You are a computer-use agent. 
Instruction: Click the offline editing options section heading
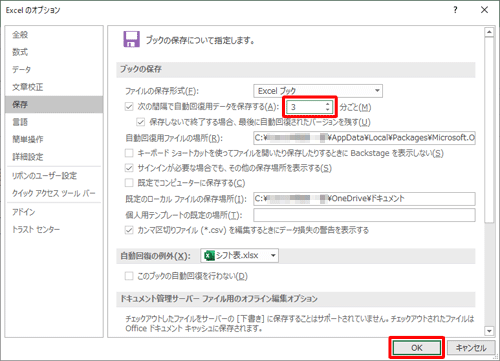pyautogui.click(x=219, y=299)
